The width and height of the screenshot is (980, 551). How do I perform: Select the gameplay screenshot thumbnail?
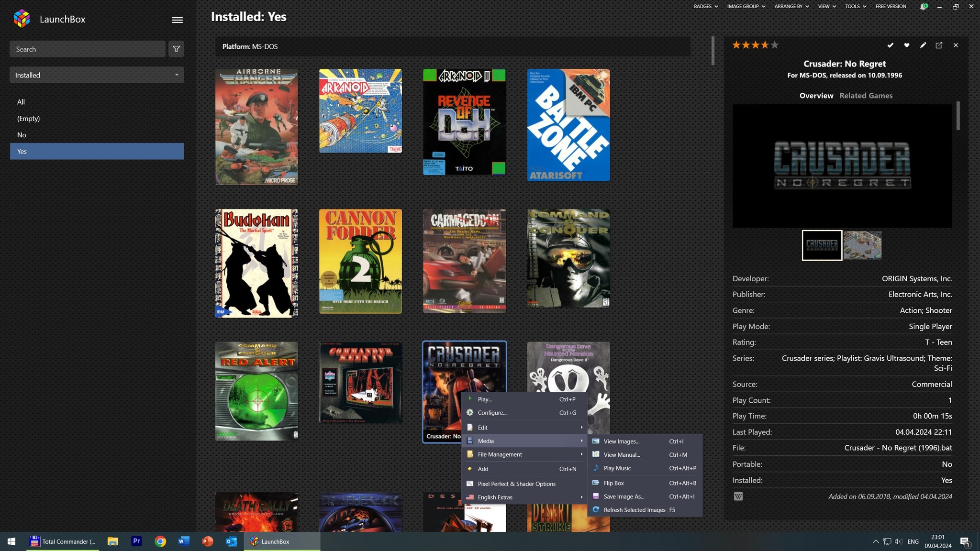click(x=862, y=245)
